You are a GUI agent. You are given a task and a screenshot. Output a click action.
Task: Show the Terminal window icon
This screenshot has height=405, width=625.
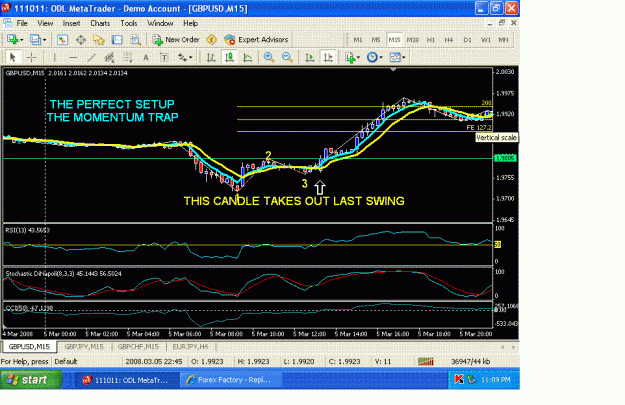click(117, 39)
